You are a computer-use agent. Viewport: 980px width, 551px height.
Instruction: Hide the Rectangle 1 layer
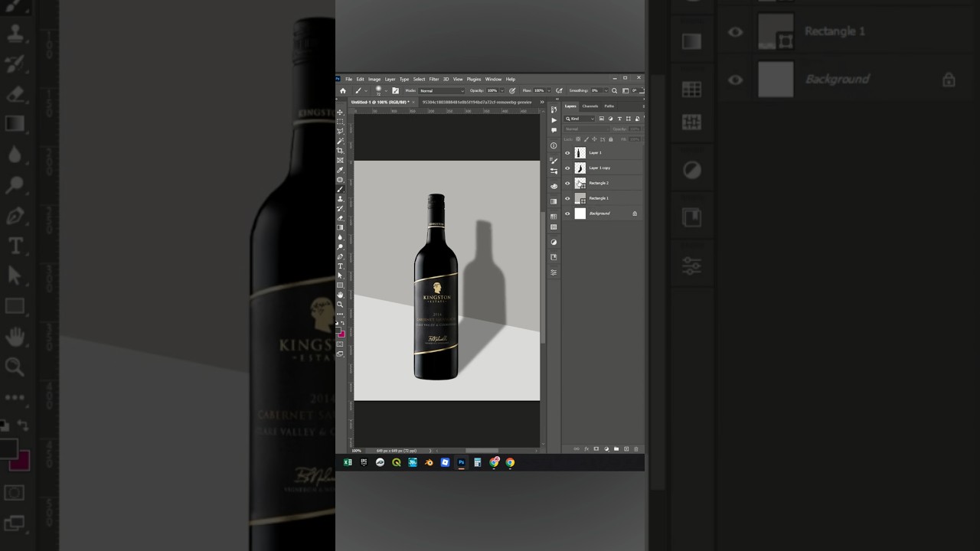567,198
